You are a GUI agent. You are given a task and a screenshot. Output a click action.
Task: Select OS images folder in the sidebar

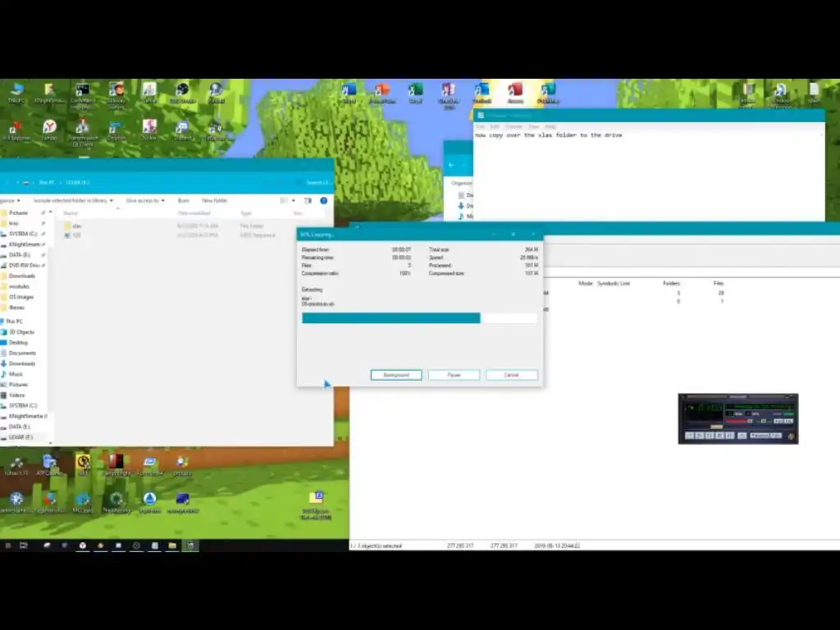coord(21,297)
